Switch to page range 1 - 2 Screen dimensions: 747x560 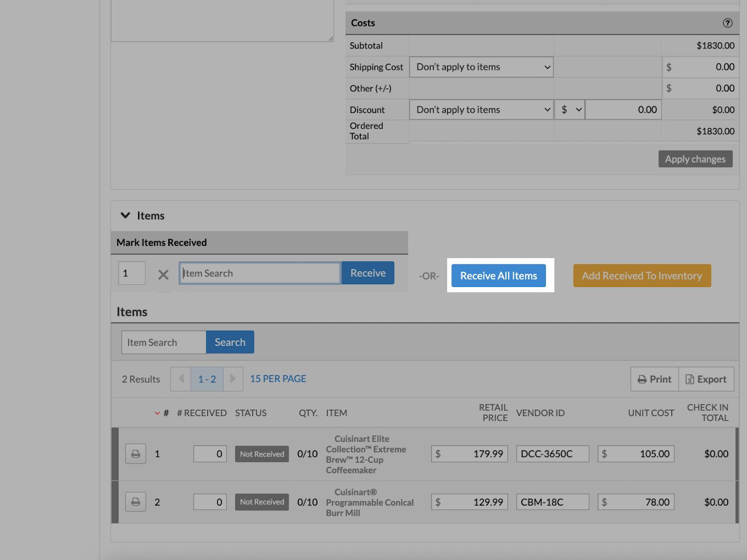[206, 379]
